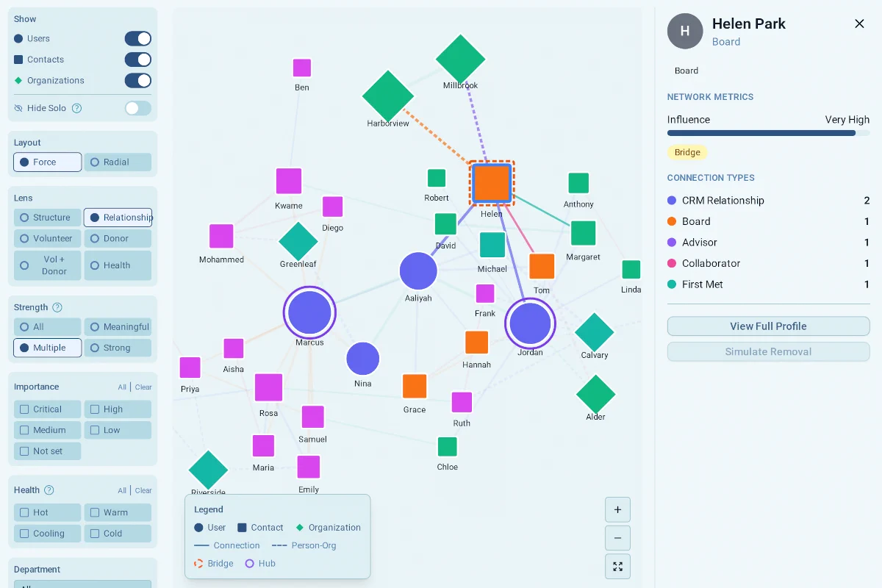The width and height of the screenshot is (882, 588).
Task: Select the Rosa contact node
Action: tap(269, 387)
